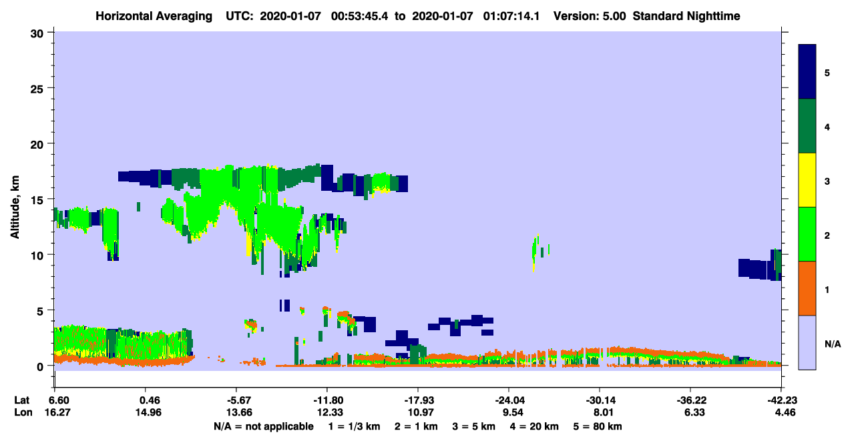868x445 pixels.
Task: Click legend note '5 = 80 km'
Action: pyautogui.click(x=598, y=426)
